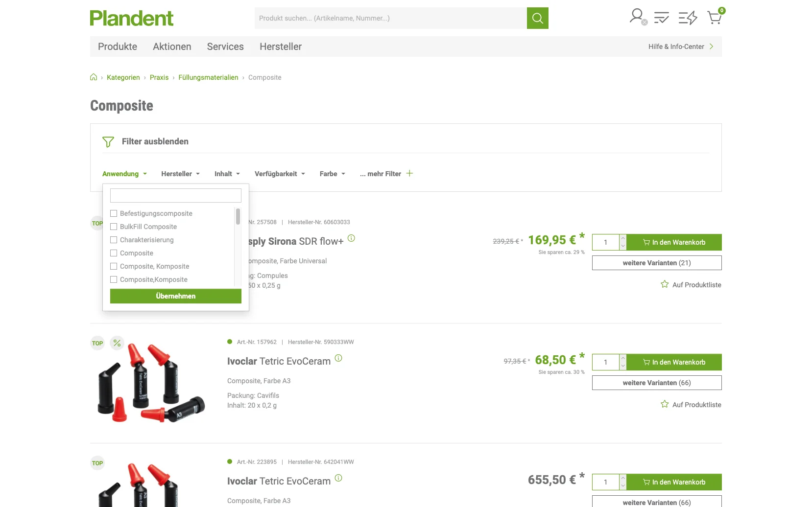This screenshot has height=507, width=812.
Task: Open the Produkte menu
Action: pos(118,46)
